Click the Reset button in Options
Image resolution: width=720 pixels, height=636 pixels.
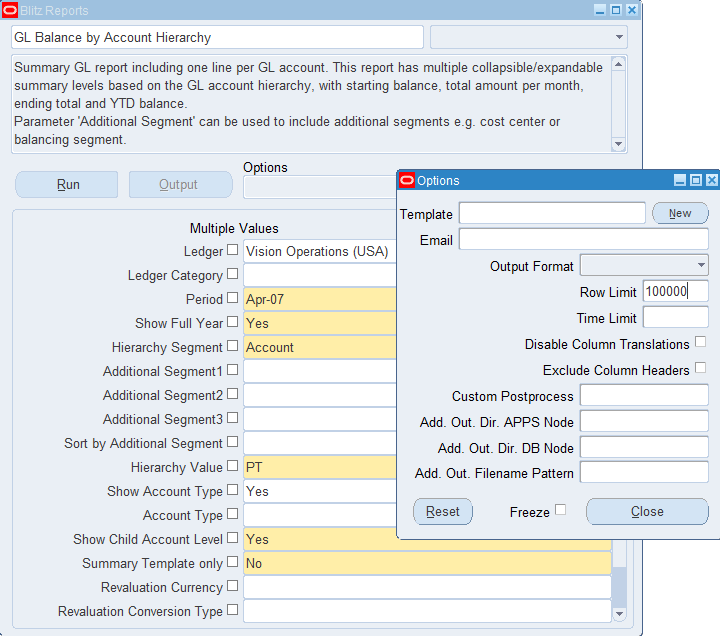coord(443,512)
